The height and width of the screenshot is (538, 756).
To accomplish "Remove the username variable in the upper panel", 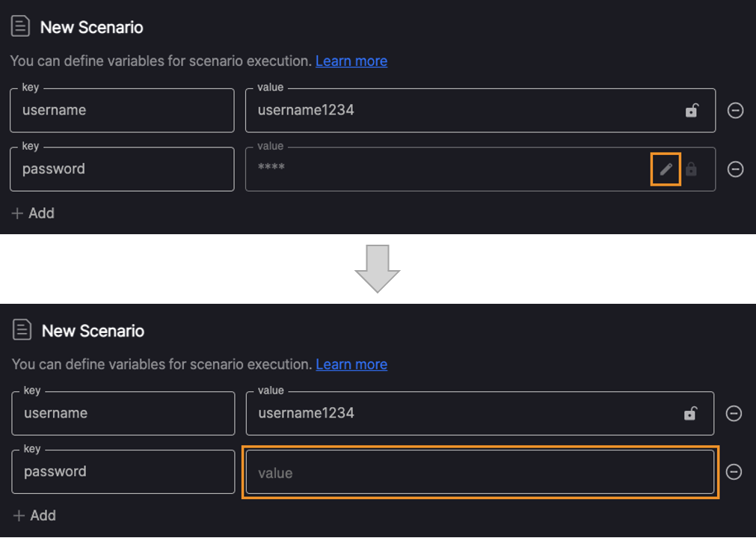I will click(x=735, y=111).
